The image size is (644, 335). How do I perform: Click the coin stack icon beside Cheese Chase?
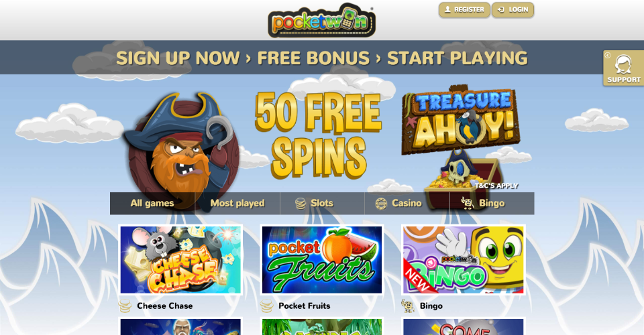(x=125, y=306)
